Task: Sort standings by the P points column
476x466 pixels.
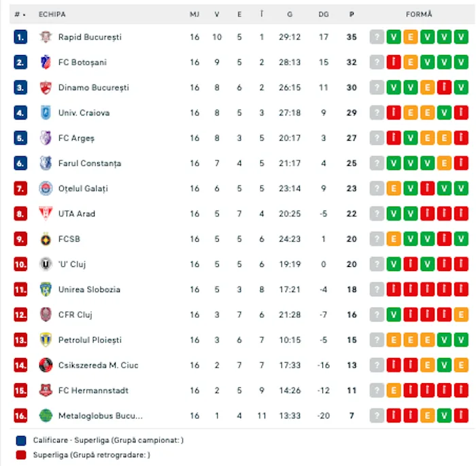Action: click(x=352, y=14)
